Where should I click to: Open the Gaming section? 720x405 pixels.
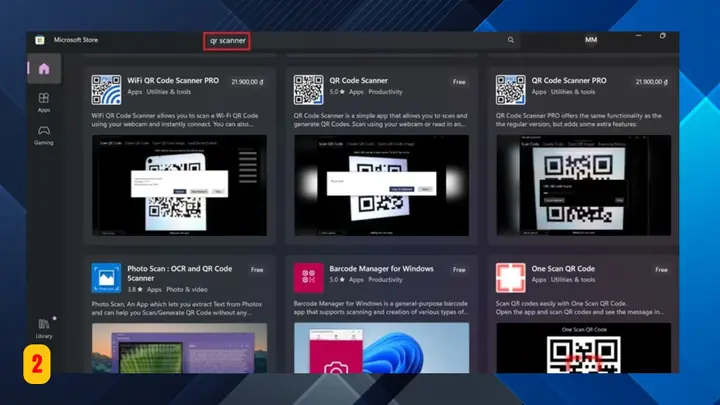pos(44,135)
